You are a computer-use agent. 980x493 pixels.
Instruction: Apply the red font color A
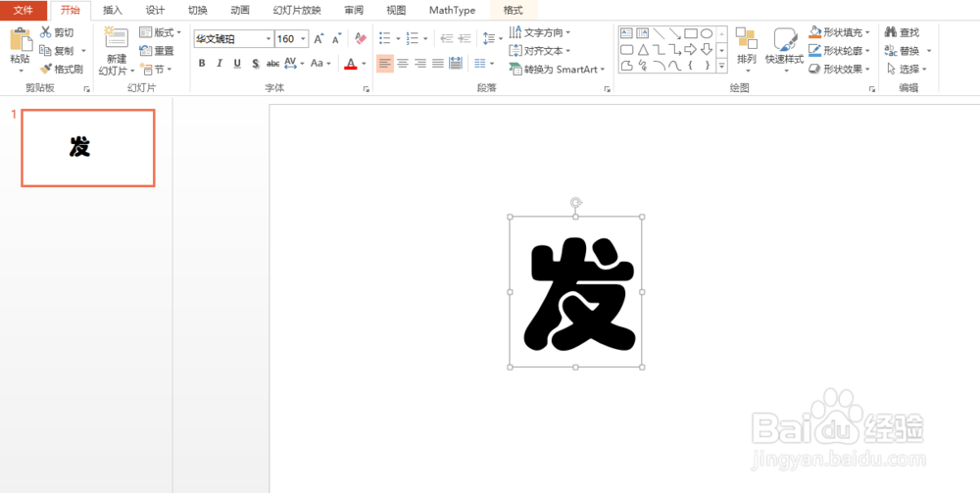pyautogui.click(x=351, y=63)
